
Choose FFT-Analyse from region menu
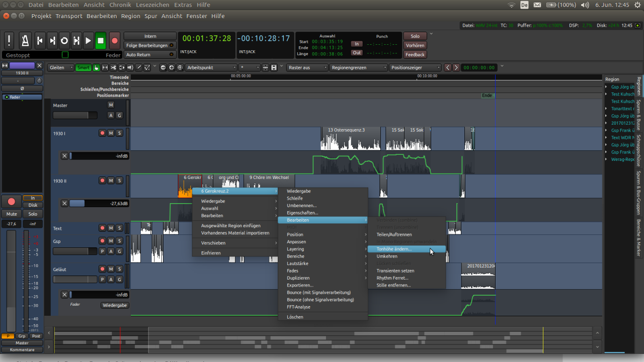[x=323, y=307]
